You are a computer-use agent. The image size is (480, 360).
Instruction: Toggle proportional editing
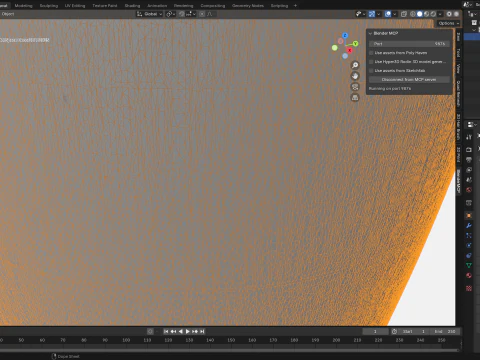(x=202, y=14)
